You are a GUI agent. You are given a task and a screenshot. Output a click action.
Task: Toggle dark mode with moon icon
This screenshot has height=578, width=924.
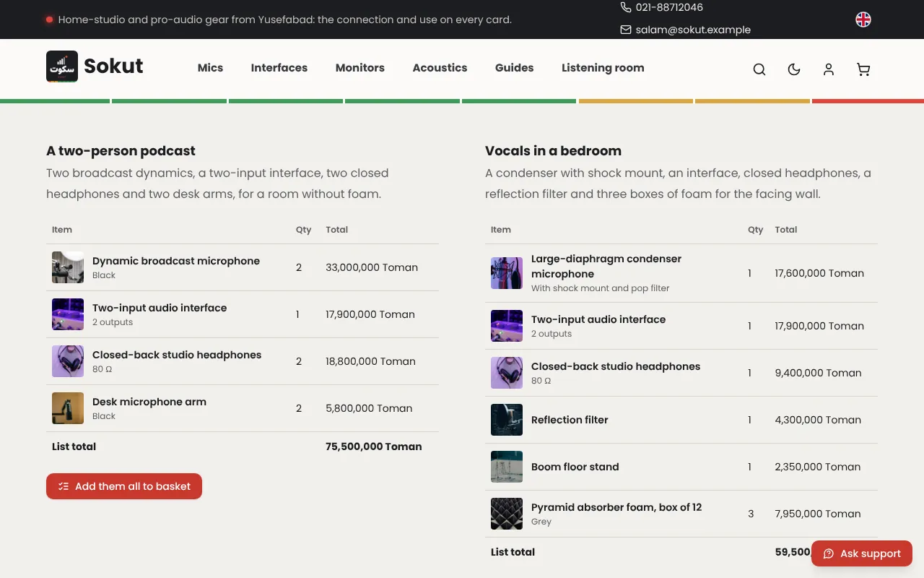794,69
